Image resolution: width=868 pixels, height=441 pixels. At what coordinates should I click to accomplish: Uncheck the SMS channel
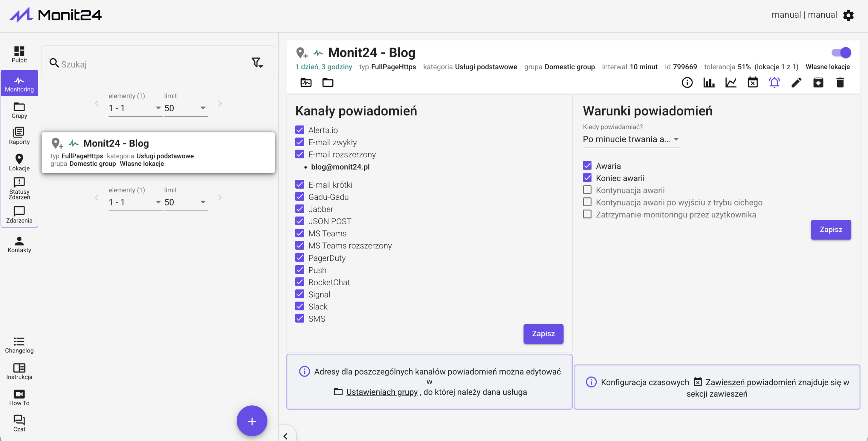pos(300,319)
